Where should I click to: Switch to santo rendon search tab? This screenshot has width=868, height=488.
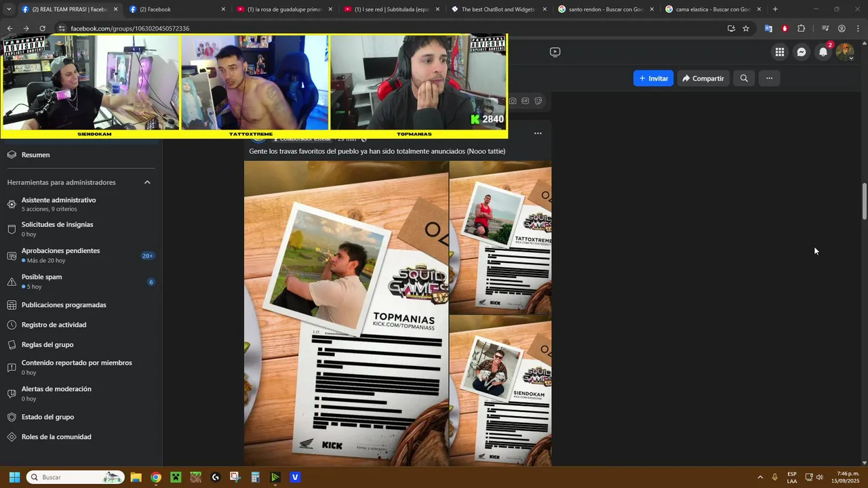pos(606,9)
